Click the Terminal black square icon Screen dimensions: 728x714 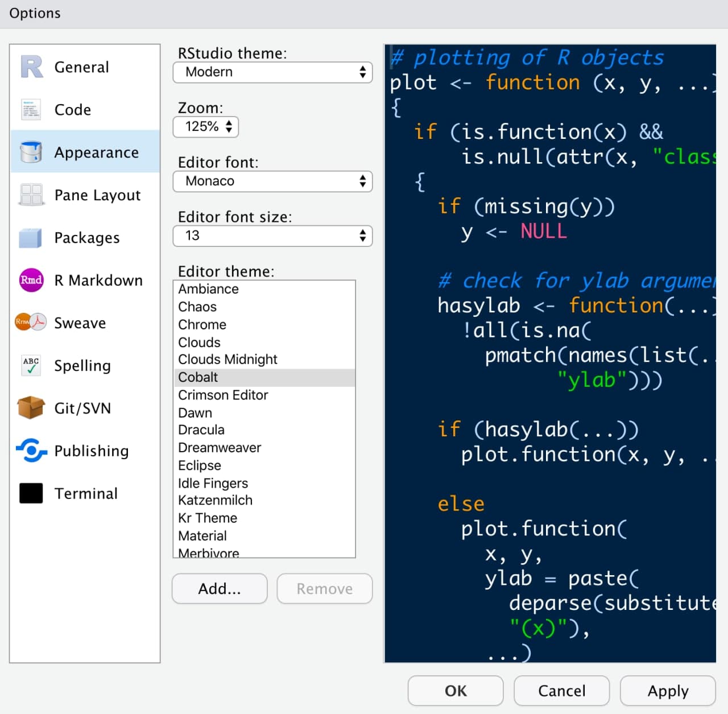click(31, 493)
